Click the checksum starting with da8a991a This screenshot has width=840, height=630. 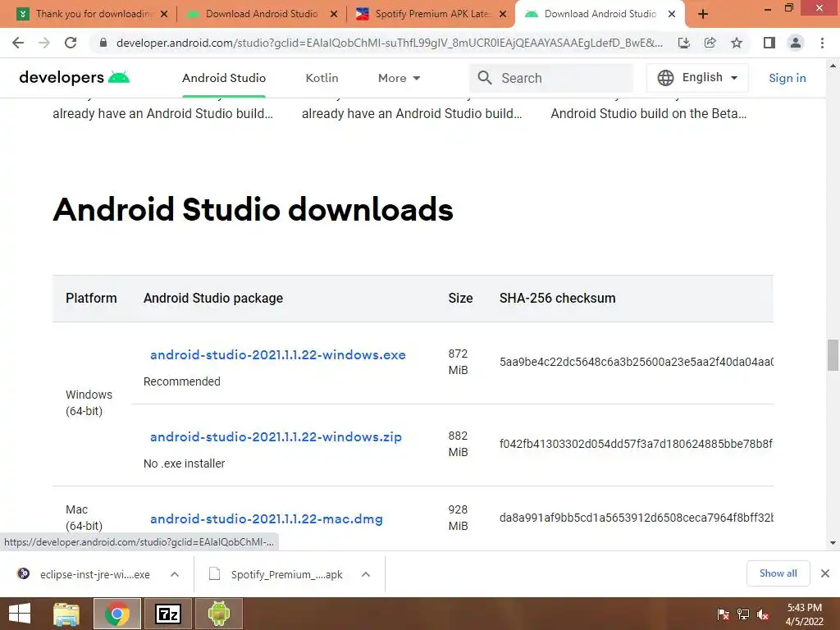pyautogui.click(x=636, y=518)
